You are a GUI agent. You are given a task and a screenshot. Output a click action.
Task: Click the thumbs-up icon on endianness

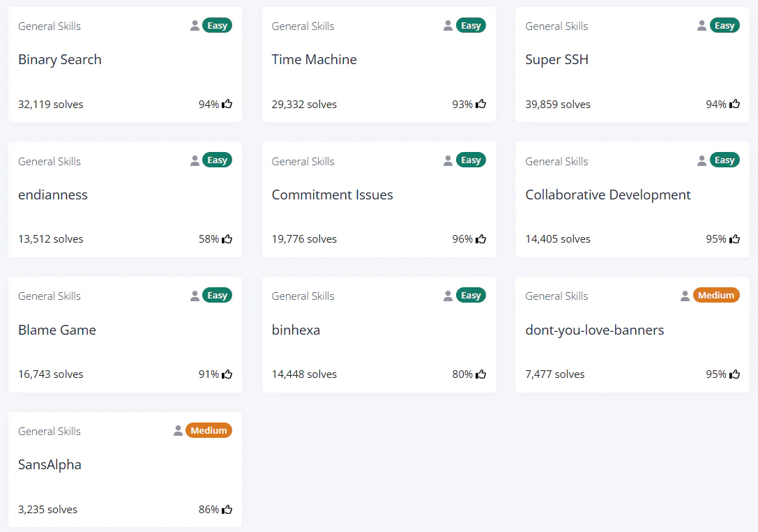point(227,238)
